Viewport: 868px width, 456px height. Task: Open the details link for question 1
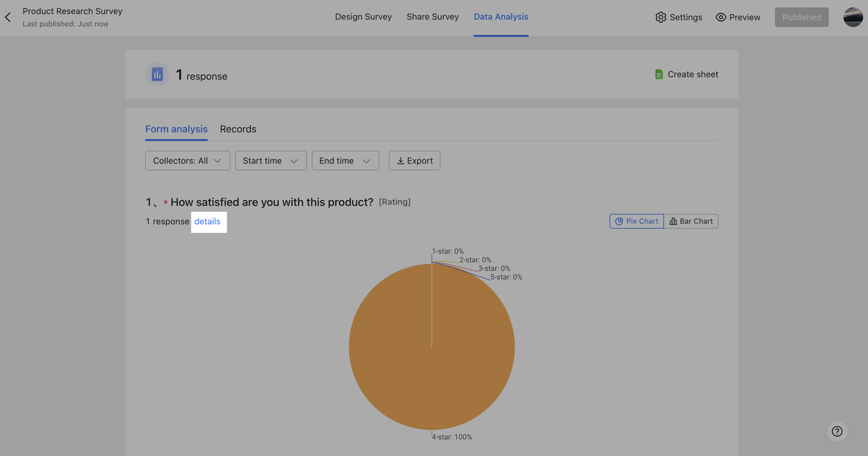click(208, 221)
